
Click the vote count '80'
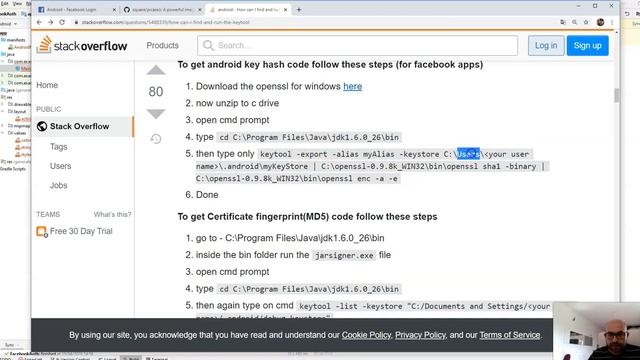156,92
